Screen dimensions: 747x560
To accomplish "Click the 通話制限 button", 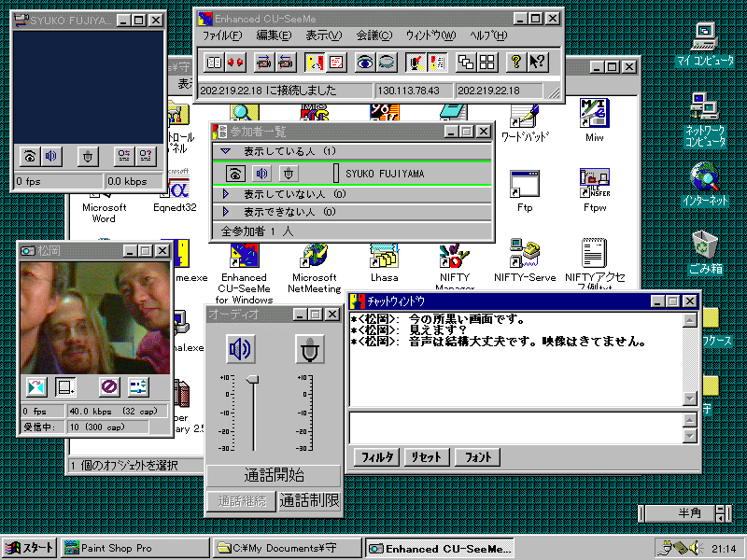I will (309, 501).
